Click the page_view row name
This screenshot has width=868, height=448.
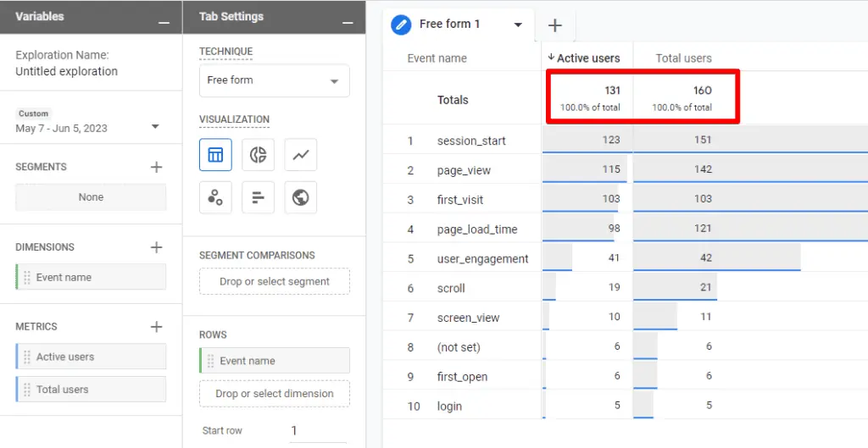pyautogui.click(x=464, y=170)
